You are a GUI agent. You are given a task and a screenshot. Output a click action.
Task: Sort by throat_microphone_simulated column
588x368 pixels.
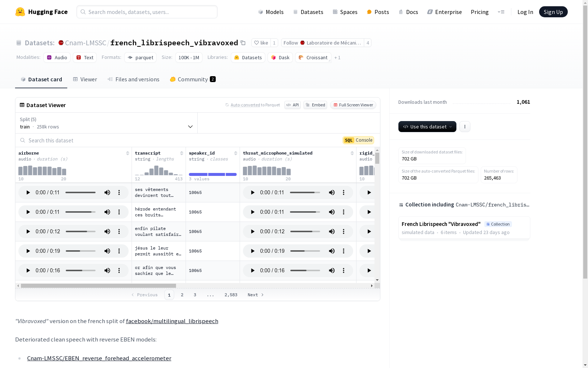coord(352,153)
